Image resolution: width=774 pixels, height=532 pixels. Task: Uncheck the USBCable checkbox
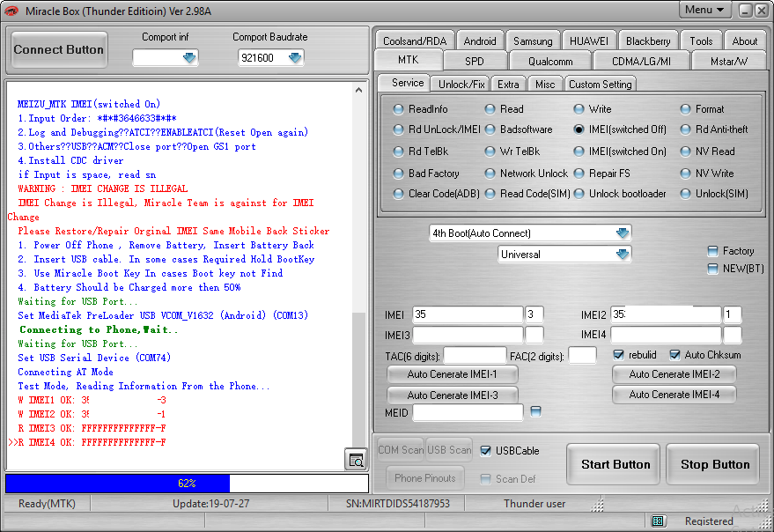[485, 450]
